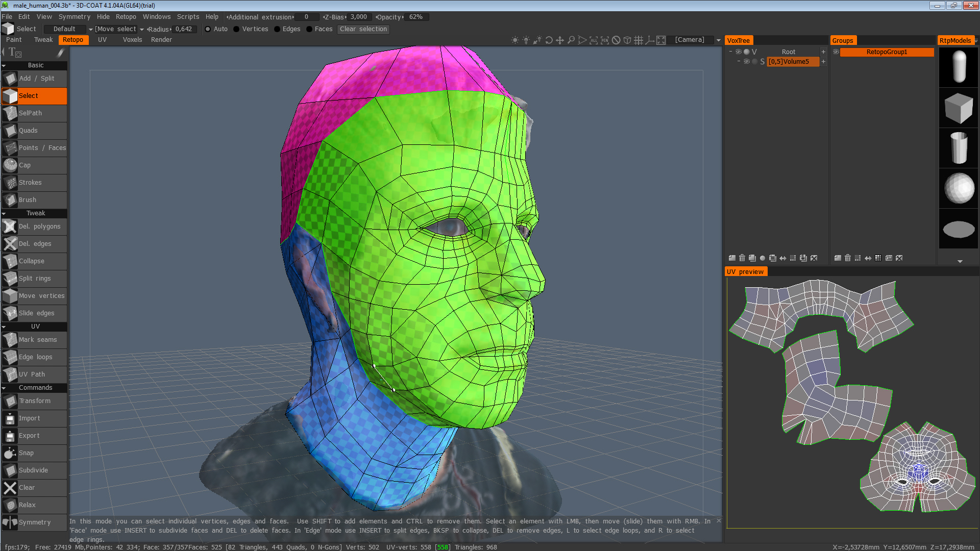The width and height of the screenshot is (980, 551).
Task: Select the Volume5 layer in VoxTree
Action: coord(793,61)
